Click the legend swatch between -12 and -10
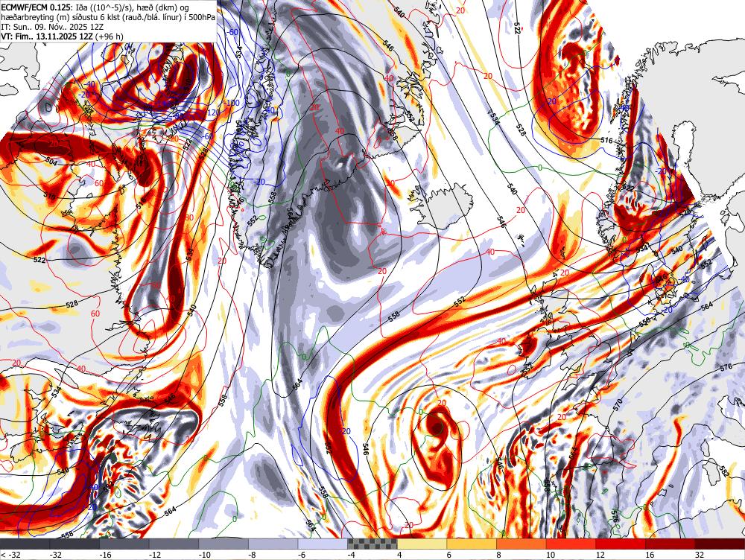Image resolution: width=745 pixels, height=560 pixels. point(174,544)
